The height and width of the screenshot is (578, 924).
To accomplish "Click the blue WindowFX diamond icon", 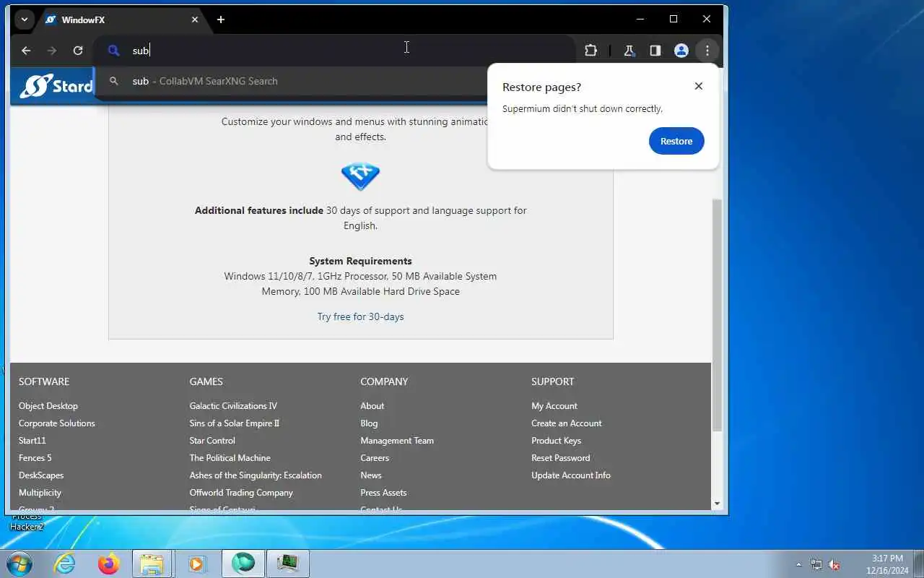I will [x=360, y=175].
